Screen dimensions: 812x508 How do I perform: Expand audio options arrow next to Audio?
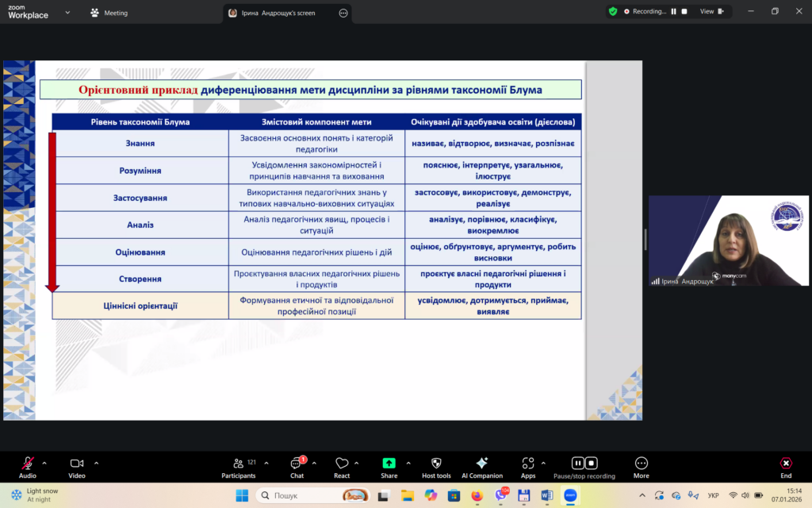(44, 463)
